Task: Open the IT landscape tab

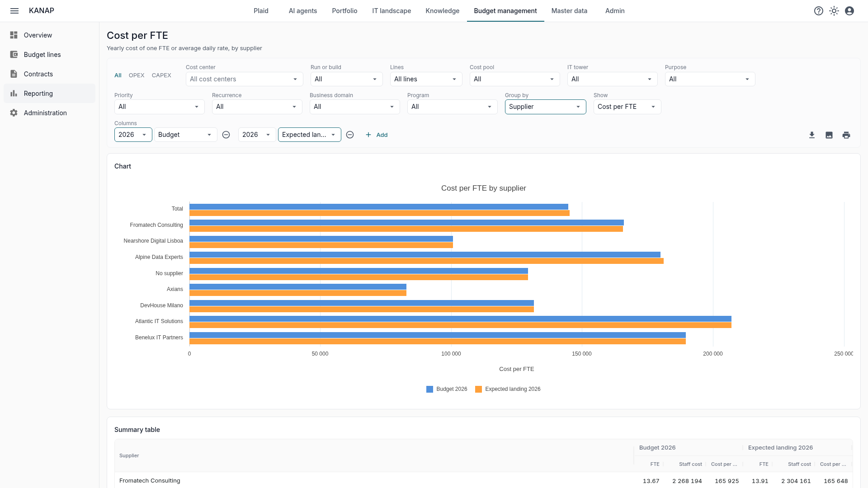Action: coord(392,11)
